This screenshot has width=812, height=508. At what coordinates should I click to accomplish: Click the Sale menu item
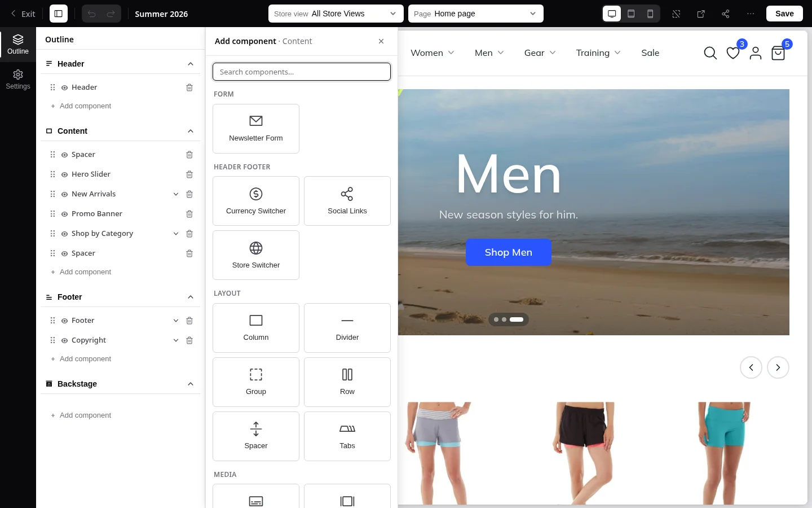point(650,53)
